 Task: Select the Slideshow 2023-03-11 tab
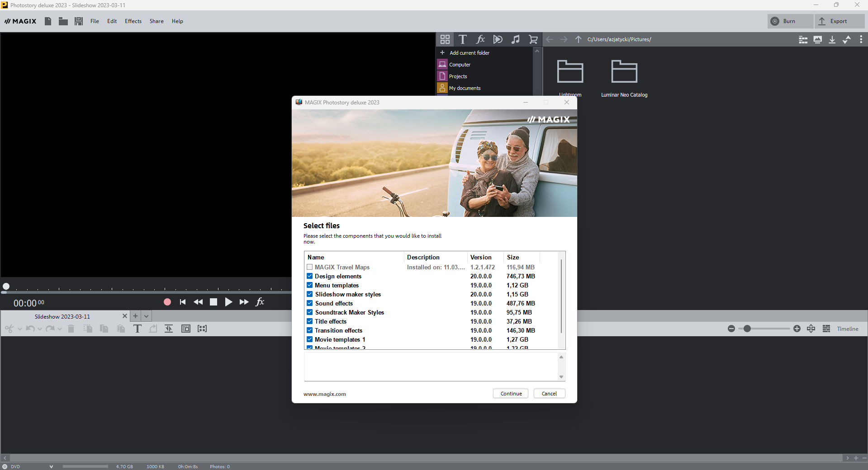pos(62,316)
